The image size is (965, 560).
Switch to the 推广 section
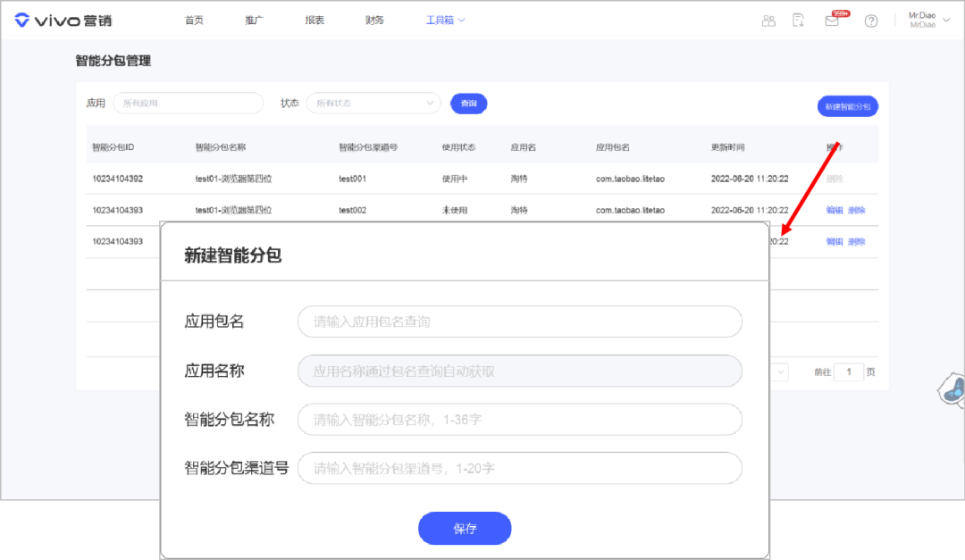254,19
